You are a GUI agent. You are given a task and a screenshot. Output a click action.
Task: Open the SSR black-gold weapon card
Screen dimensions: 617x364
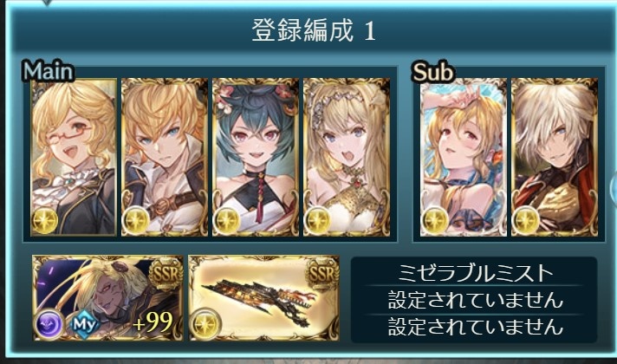(x=263, y=298)
